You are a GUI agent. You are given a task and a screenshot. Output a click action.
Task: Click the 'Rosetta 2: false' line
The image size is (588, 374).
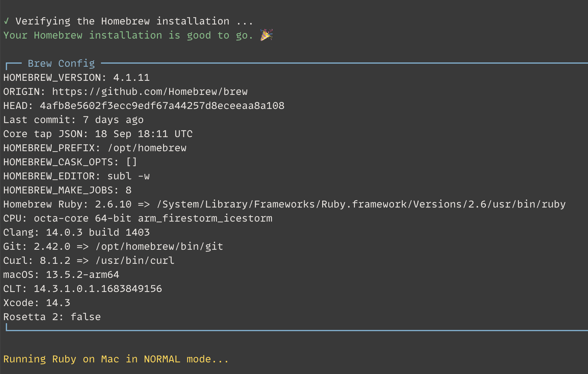click(52, 317)
